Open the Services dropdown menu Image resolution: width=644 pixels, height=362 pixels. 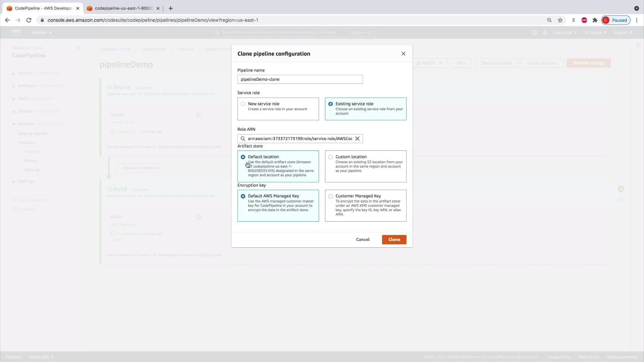(x=41, y=32)
